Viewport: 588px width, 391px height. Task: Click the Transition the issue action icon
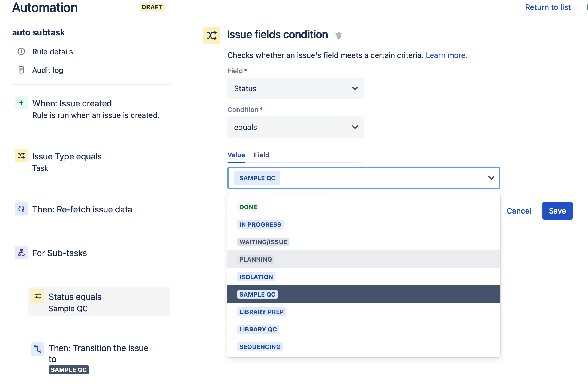pyautogui.click(x=38, y=349)
